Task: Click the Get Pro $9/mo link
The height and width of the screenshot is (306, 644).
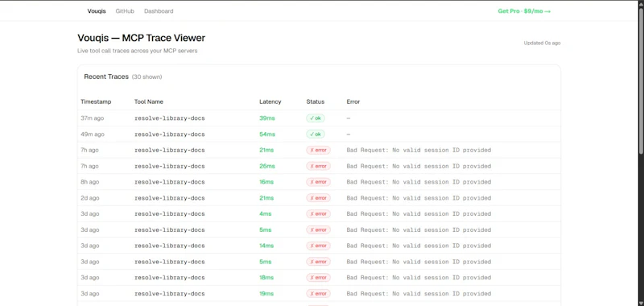Action: click(524, 11)
